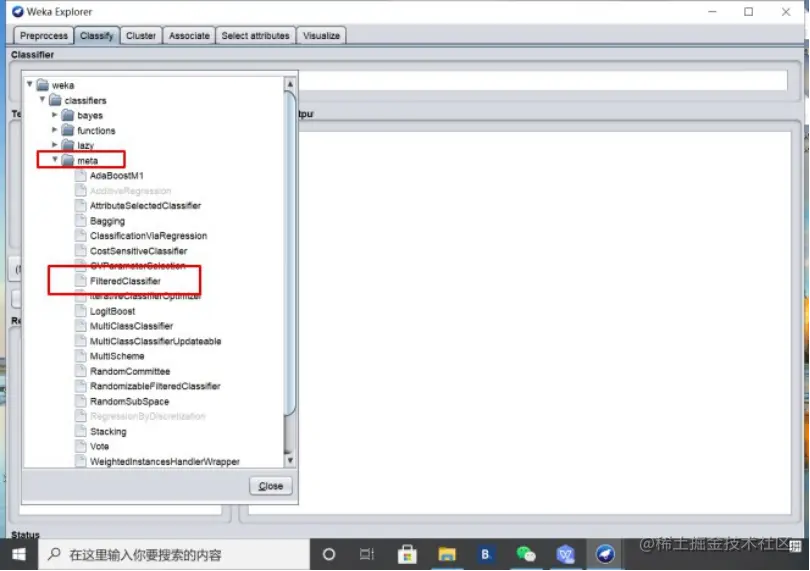Open the Classify tab
Viewport: 810px width, 571px height.
point(97,36)
